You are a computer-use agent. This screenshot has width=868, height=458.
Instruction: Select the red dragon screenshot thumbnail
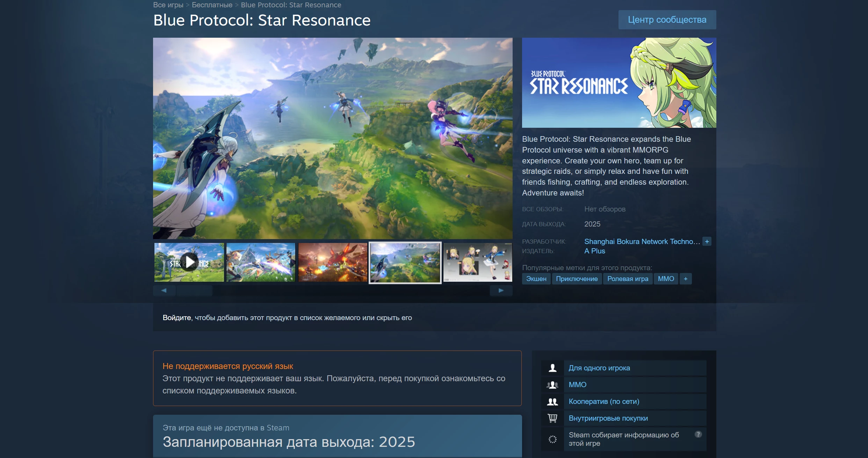pos(333,262)
